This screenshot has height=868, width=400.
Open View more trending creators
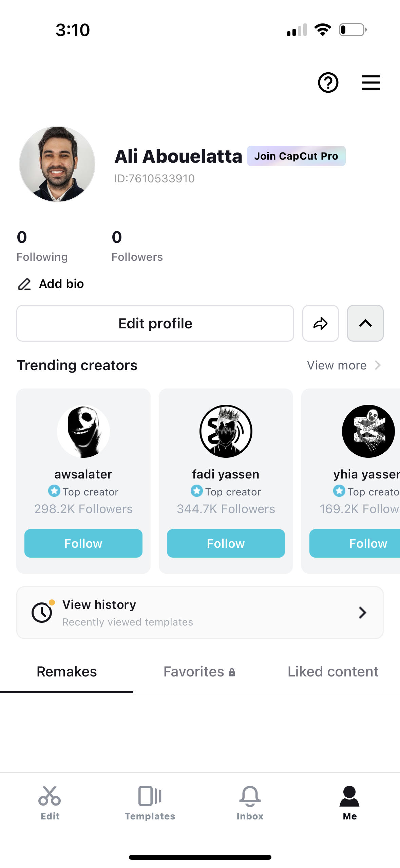point(343,365)
